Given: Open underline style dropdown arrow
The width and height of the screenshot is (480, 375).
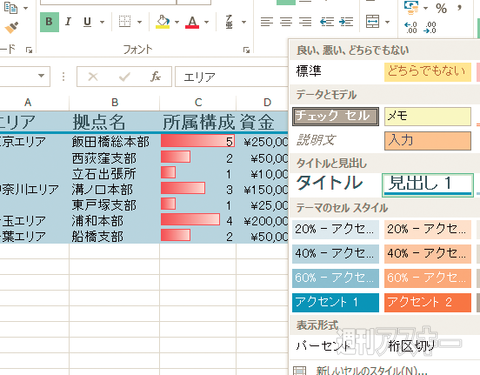Looking at the screenshot, I should [x=102, y=22].
